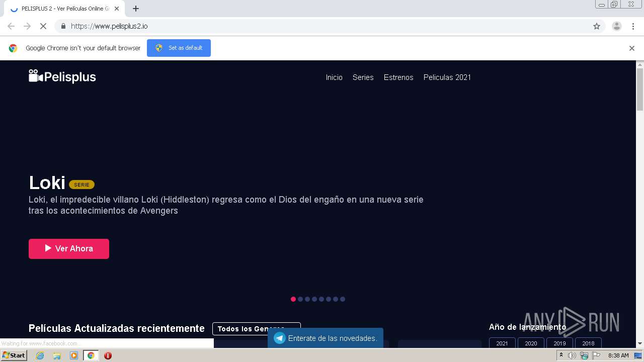Filter by year 2019

point(559,343)
